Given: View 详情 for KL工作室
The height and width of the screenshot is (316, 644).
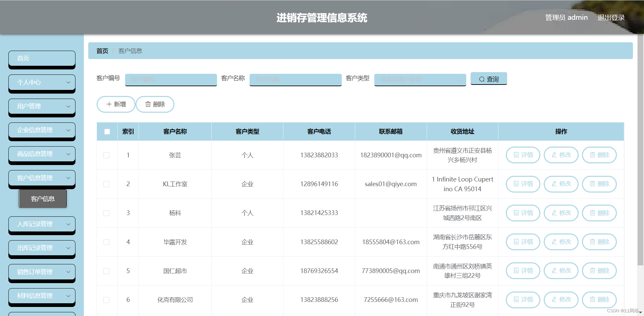Looking at the screenshot, I should coord(523,184).
